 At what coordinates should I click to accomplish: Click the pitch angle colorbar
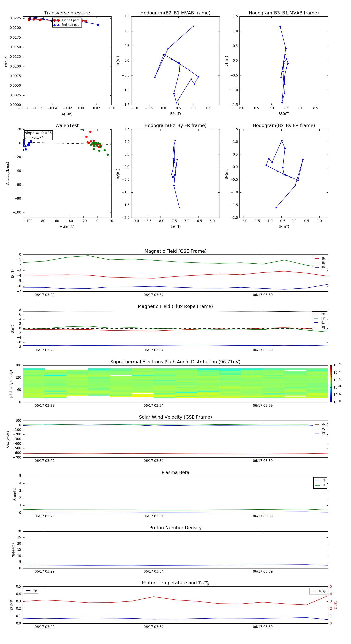coord(331,384)
